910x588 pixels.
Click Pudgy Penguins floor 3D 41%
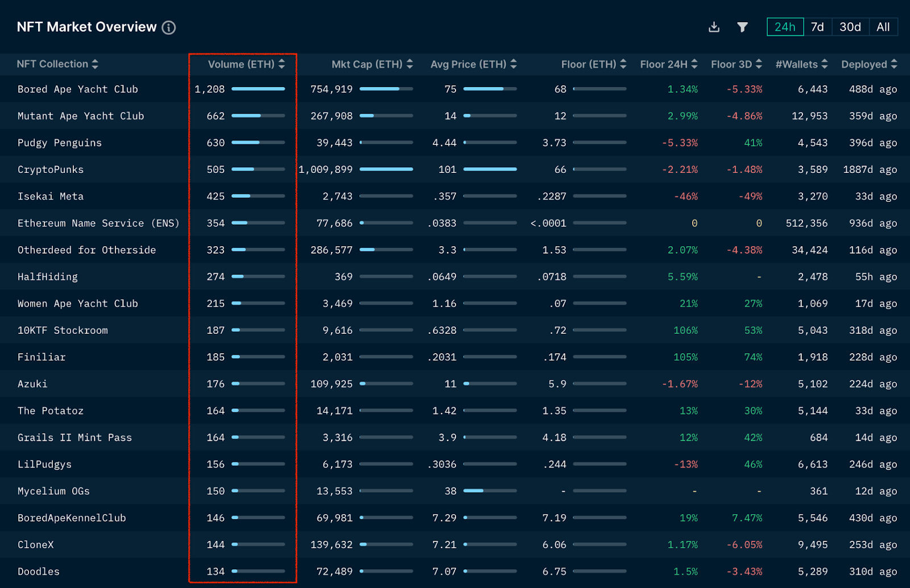[x=754, y=143]
